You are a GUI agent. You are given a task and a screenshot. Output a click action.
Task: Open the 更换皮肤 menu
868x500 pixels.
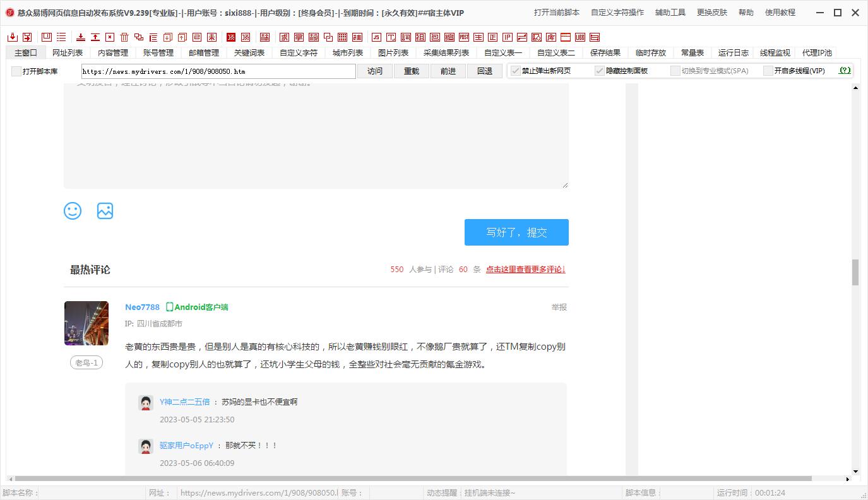tap(712, 13)
